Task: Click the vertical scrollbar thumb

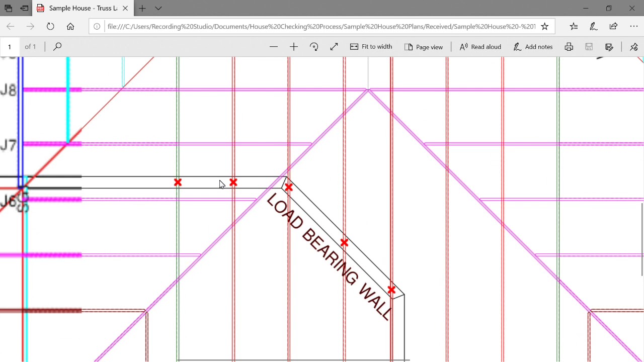Action: click(642, 239)
